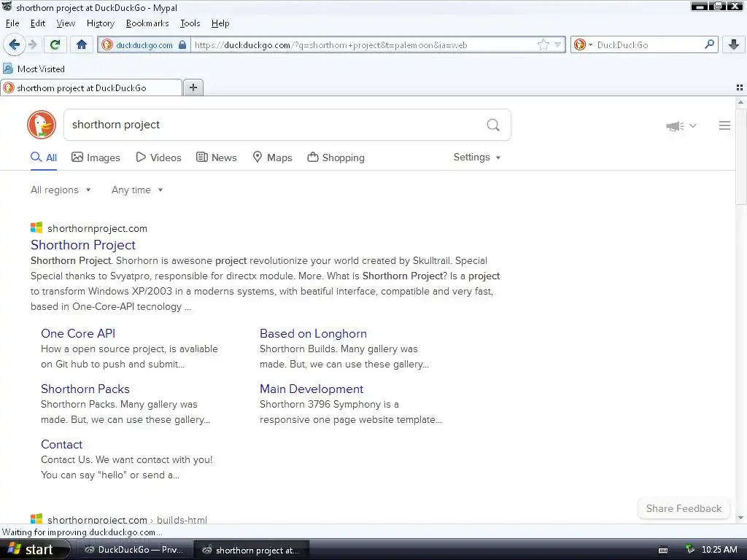Submit search with the magnifier icon

pyautogui.click(x=493, y=125)
